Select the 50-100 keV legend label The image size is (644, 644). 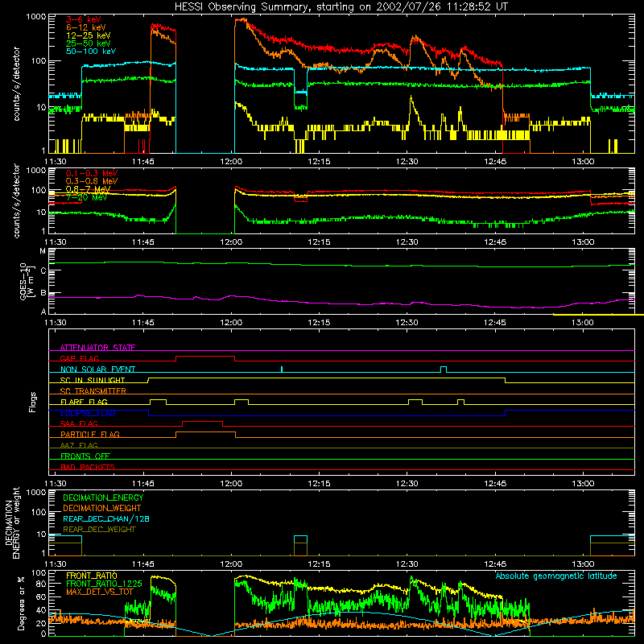(x=91, y=52)
